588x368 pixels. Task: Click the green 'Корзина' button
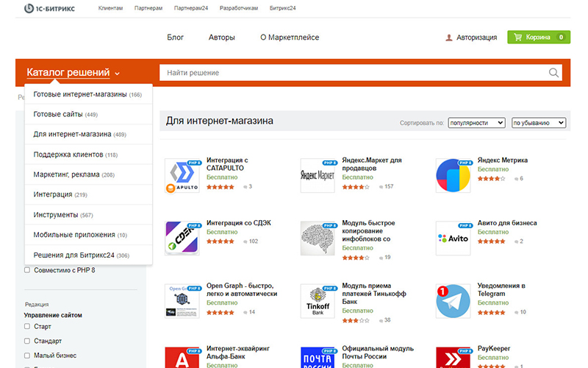tap(538, 37)
